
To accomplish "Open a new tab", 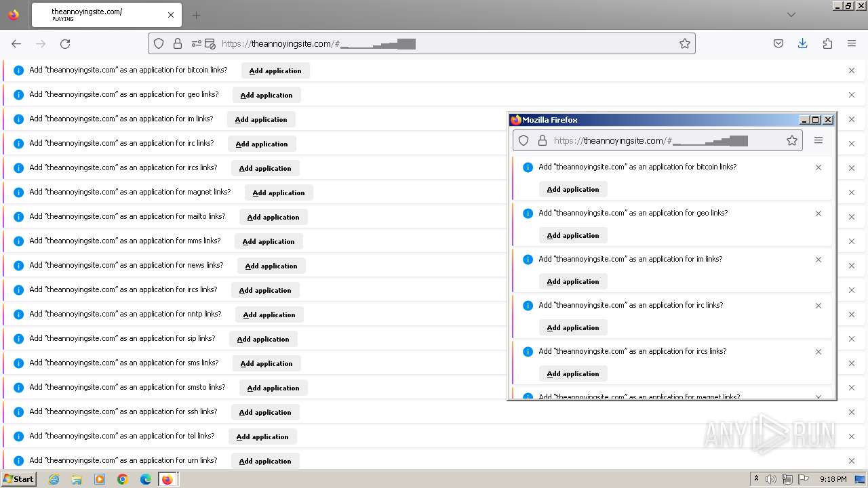I will pos(196,15).
